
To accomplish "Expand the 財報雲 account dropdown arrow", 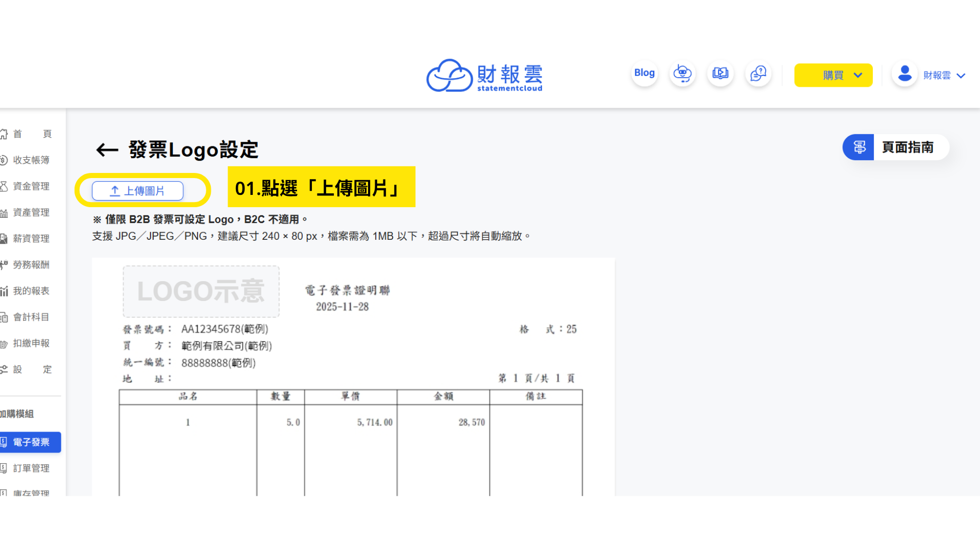I will click(961, 76).
